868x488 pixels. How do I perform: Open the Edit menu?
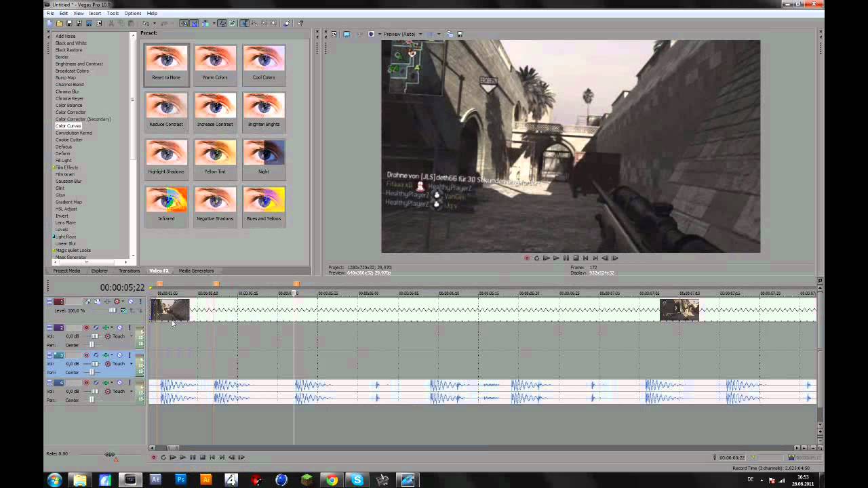tap(64, 13)
